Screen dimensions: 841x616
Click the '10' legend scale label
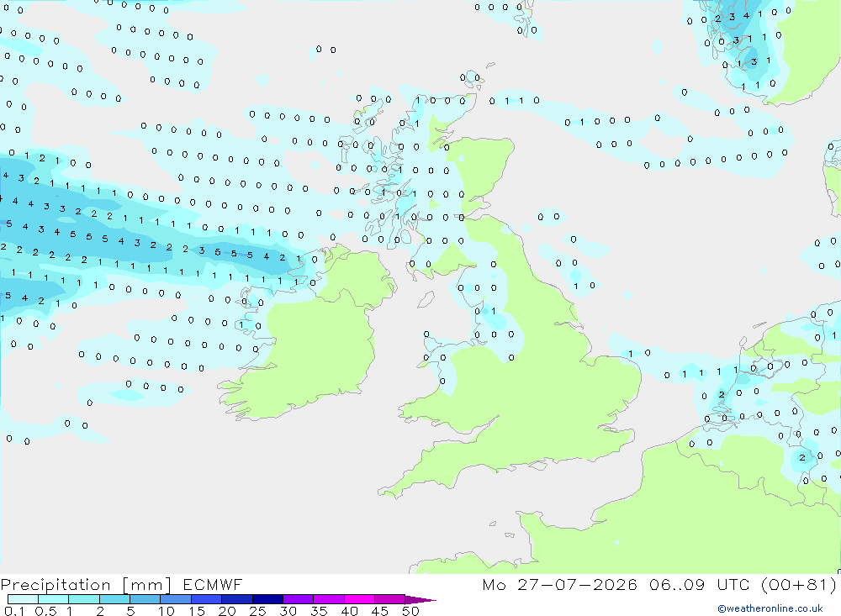pyautogui.click(x=167, y=611)
